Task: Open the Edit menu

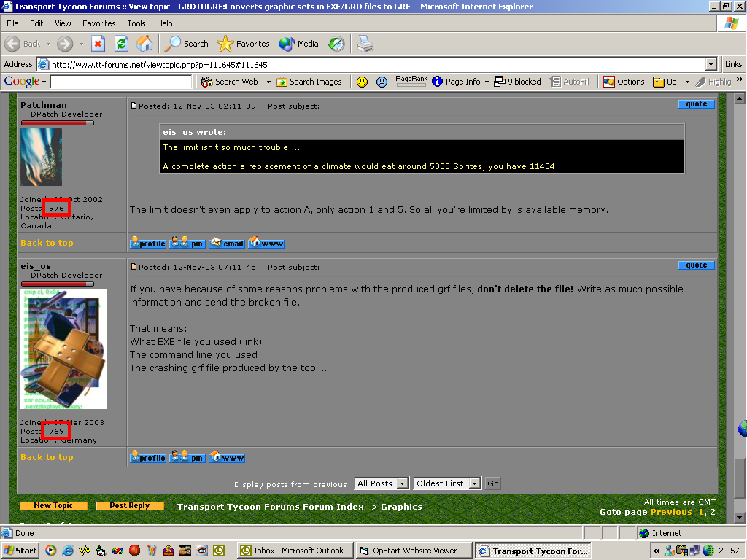Action: pos(36,23)
